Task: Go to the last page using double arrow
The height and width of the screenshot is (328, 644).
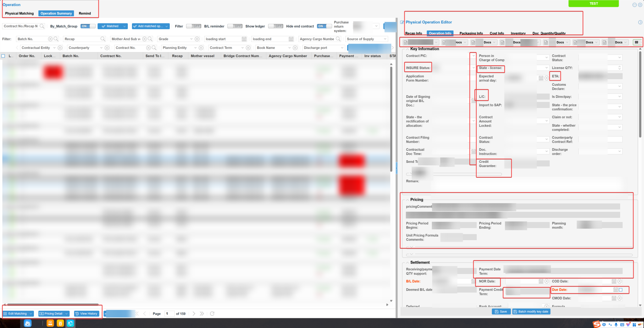Action: [x=202, y=314]
